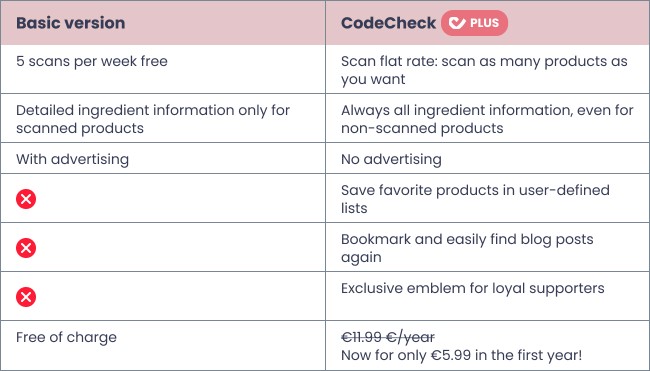The width and height of the screenshot is (650, 371).
Task: Click 'Exclusive emblem for loyal supporters' text
Action: point(473,288)
